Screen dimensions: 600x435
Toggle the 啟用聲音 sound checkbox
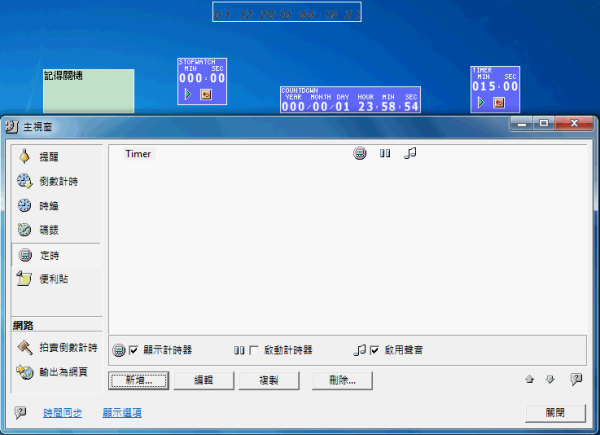tap(375, 350)
